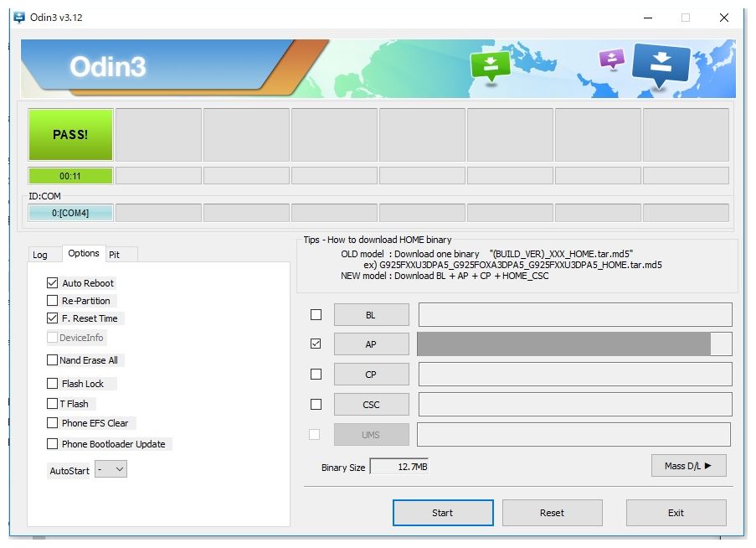Click the Odin3 logo on banner

(107, 66)
